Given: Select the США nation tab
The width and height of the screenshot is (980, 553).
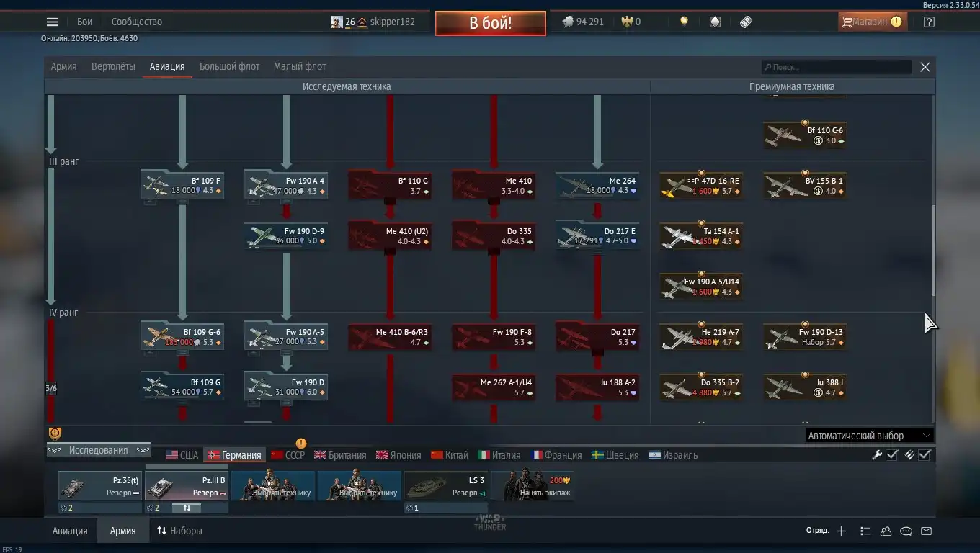Looking at the screenshot, I should click(x=182, y=455).
